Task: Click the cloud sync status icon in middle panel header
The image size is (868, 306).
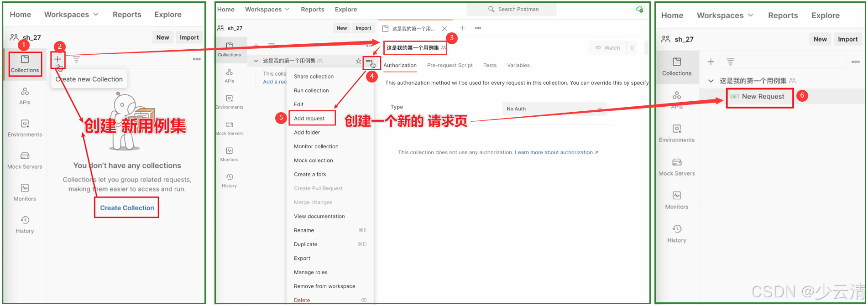Action: point(639,9)
